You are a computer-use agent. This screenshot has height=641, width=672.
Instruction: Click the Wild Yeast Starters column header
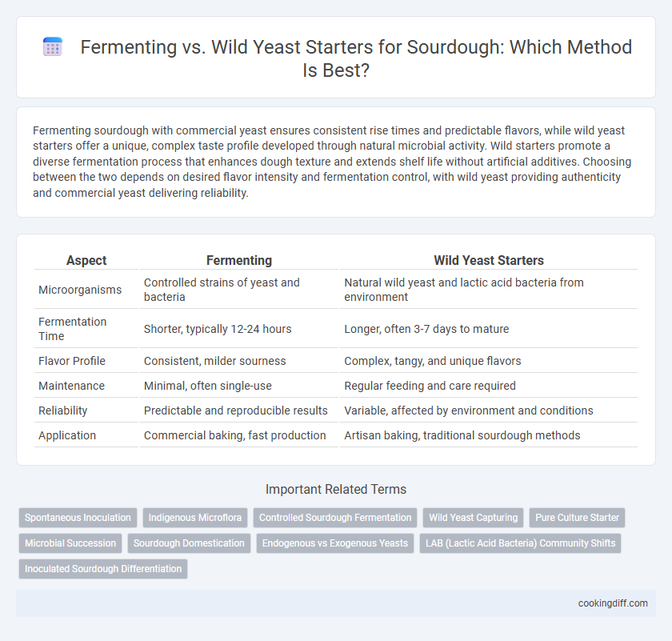(489, 260)
